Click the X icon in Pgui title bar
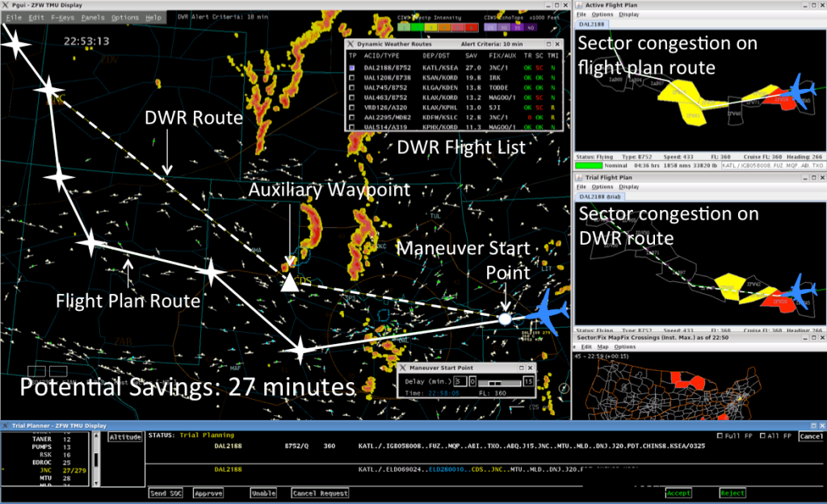Screen dimensions: 827x504 [x=6, y=5]
